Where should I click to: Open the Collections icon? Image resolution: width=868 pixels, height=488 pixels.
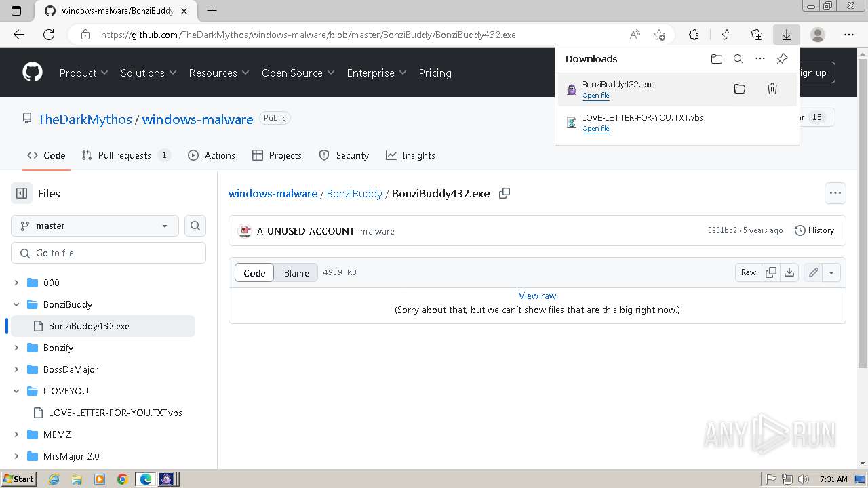coord(757,35)
